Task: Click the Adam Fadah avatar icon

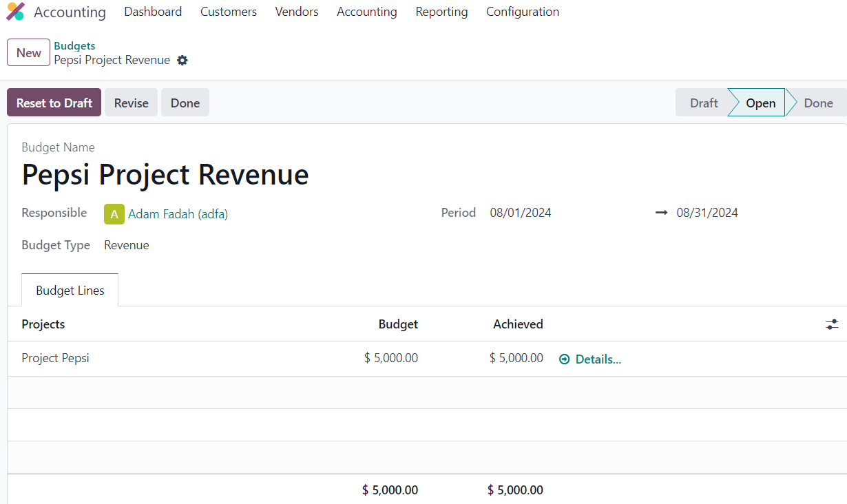Action: tap(114, 214)
